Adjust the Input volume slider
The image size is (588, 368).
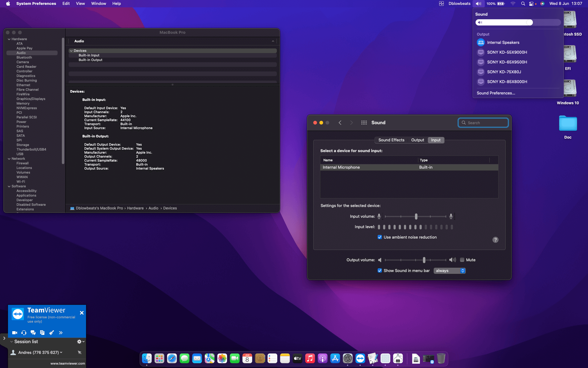tap(416, 216)
